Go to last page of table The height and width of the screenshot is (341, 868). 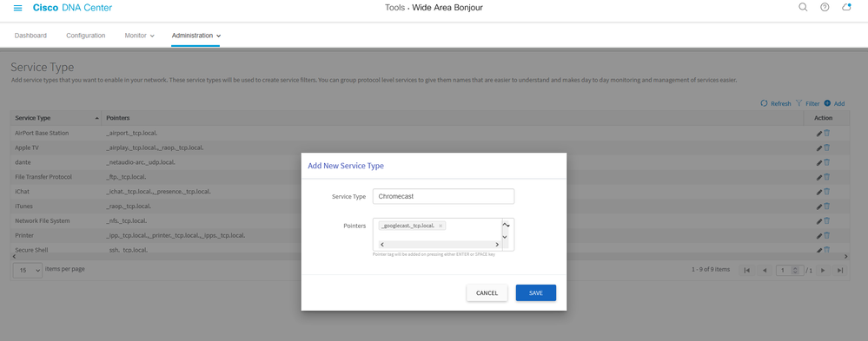tap(840, 270)
